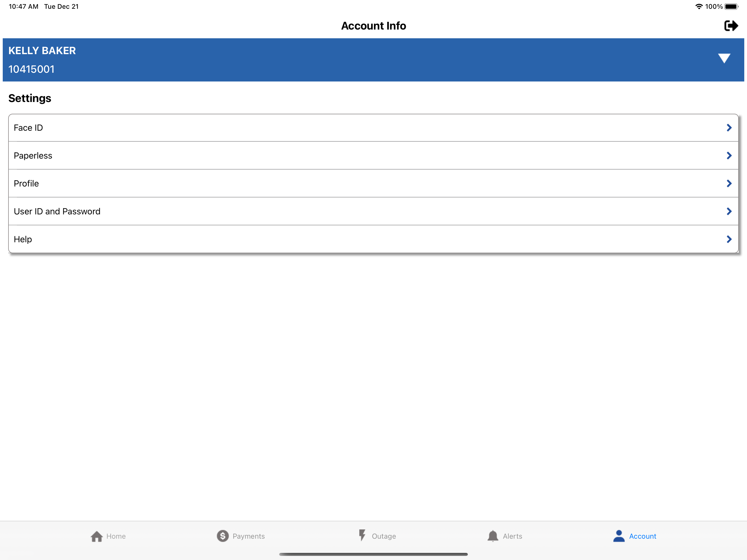Open User ID and Password row
Viewport: 747px width, 560px height.
[x=373, y=211]
